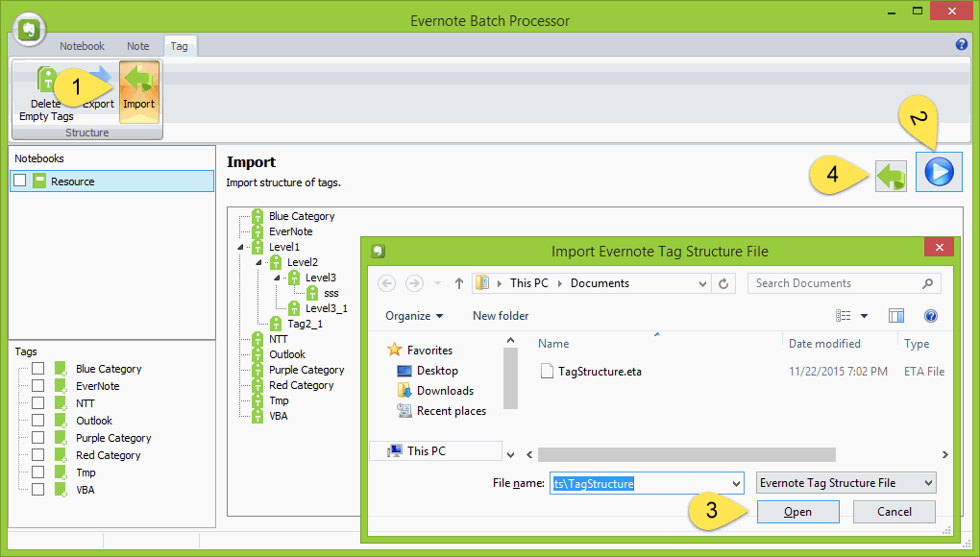Open the File name history dropdown
Viewport: 980px width, 557px height.
click(736, 483)
